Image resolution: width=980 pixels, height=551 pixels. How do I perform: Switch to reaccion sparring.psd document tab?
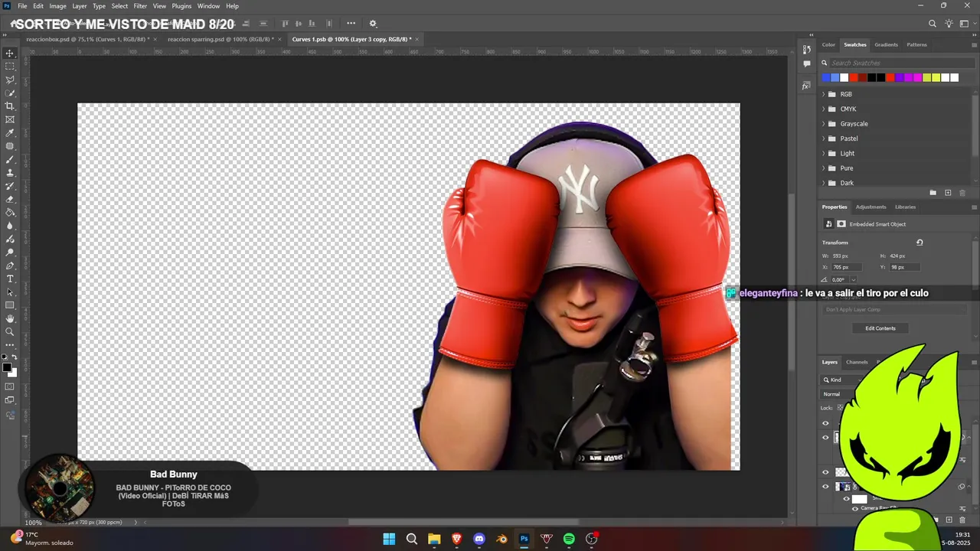coord(220,39)
